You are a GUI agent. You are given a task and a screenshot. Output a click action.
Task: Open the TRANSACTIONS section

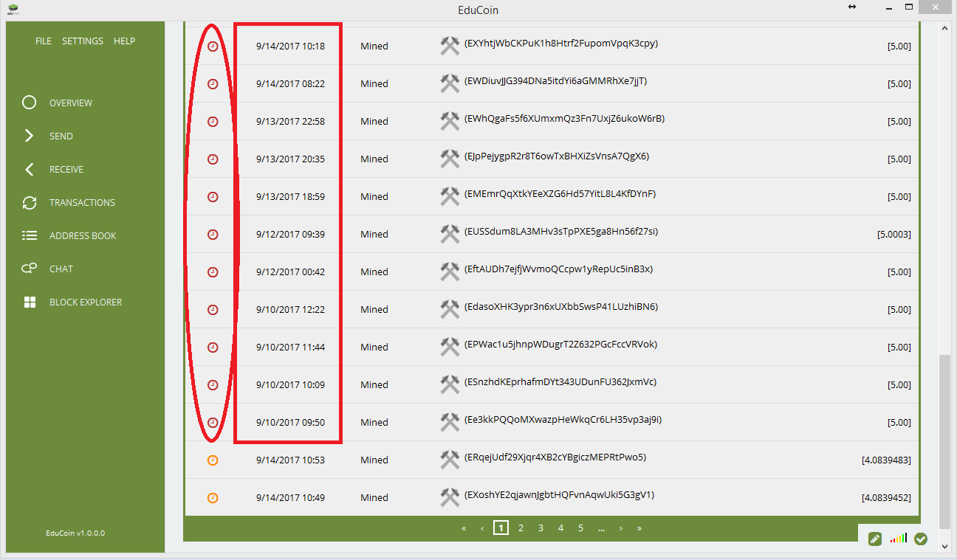[x=82, y=202]
